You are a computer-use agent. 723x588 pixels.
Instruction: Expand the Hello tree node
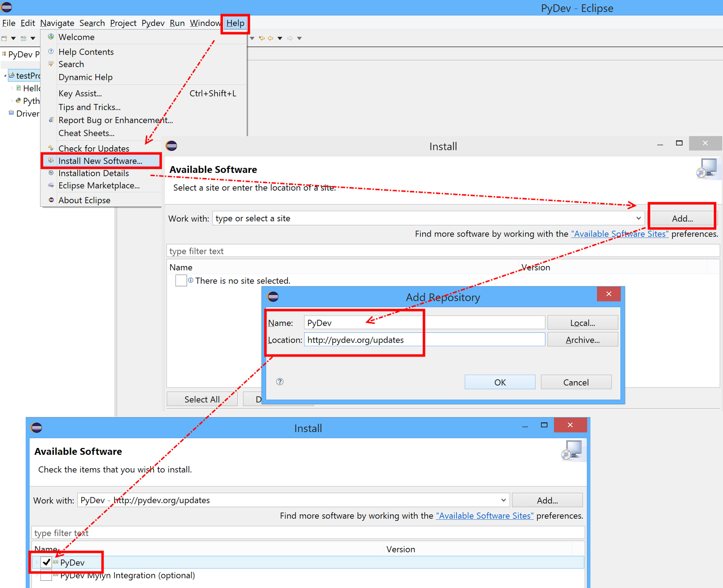pos(12,88)
